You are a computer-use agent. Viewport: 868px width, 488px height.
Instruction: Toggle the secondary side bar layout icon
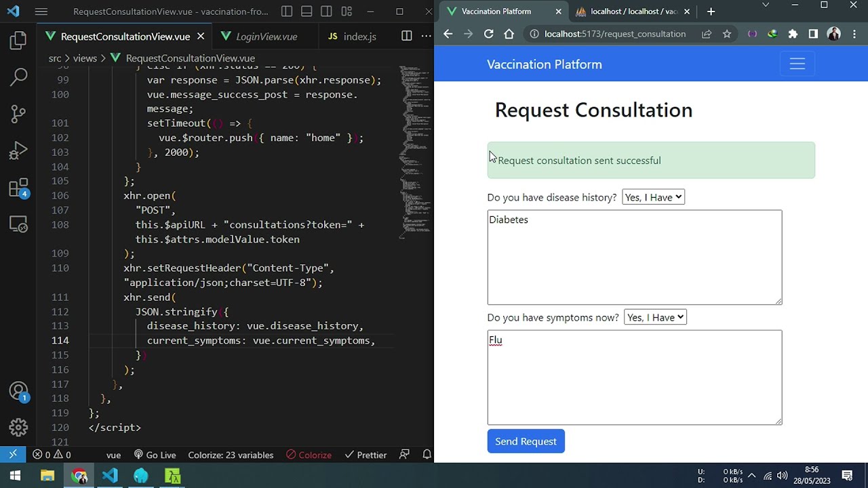coord(326,12)
